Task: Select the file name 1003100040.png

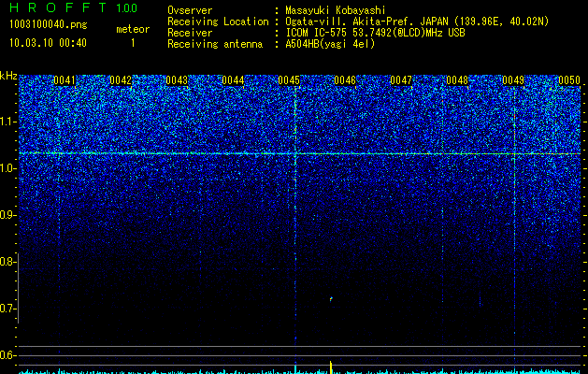Action: [49, 24]
